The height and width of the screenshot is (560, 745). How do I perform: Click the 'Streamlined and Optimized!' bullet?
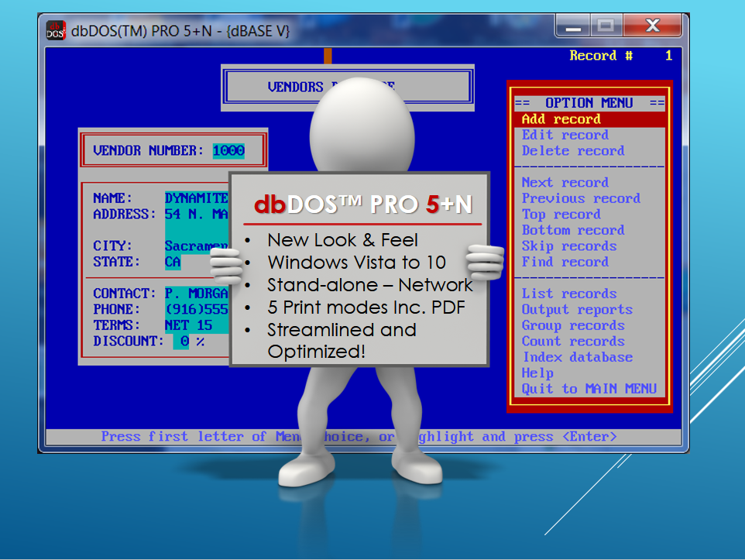(x=342, y=340)
